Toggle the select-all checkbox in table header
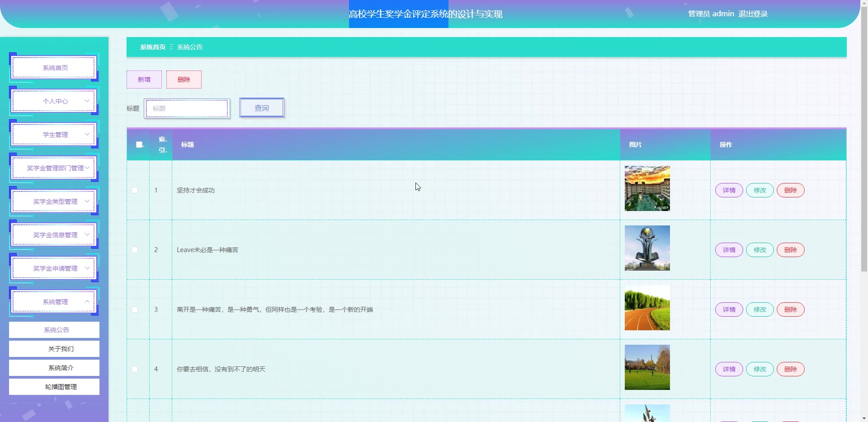The width and height of the screenshot is (868, 422). (x=139, y=145)
